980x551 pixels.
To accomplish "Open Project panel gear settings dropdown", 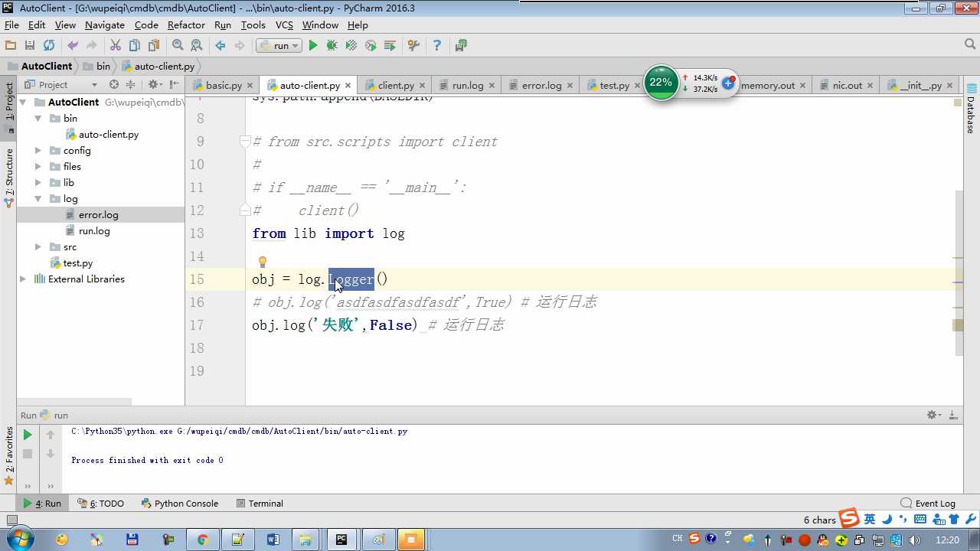I will pos(155,85).
